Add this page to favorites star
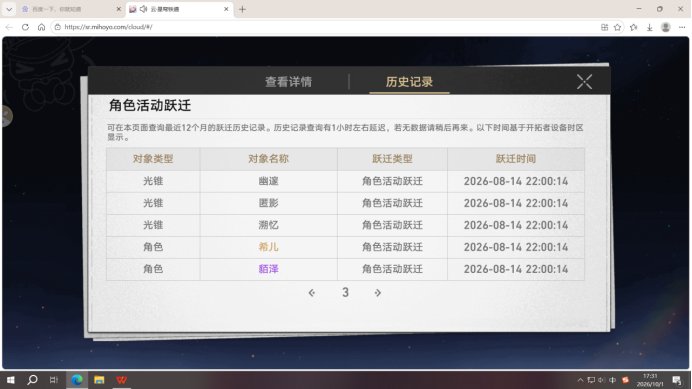Viewport: 692px width, 389px height. click(x=617, y=27)
